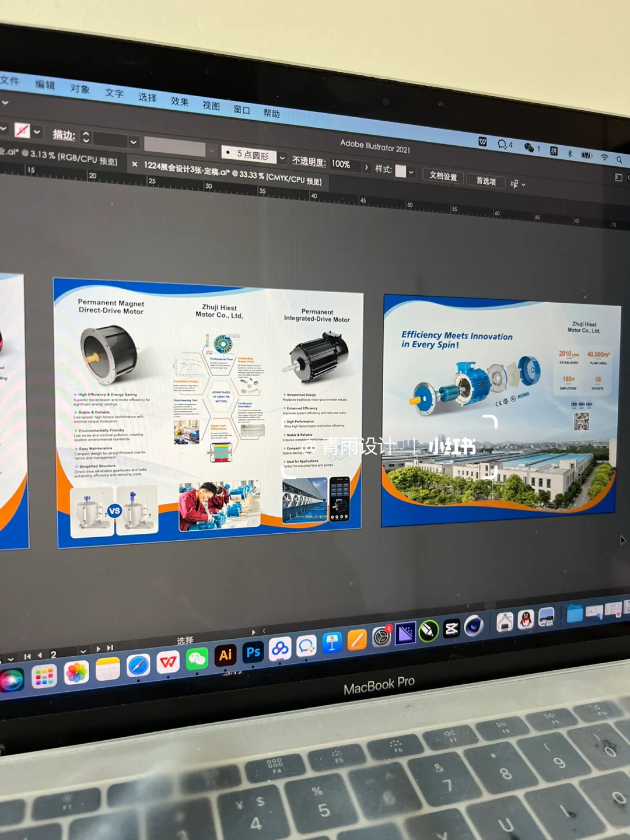Go to previous artboard arrow

[40, 655]
